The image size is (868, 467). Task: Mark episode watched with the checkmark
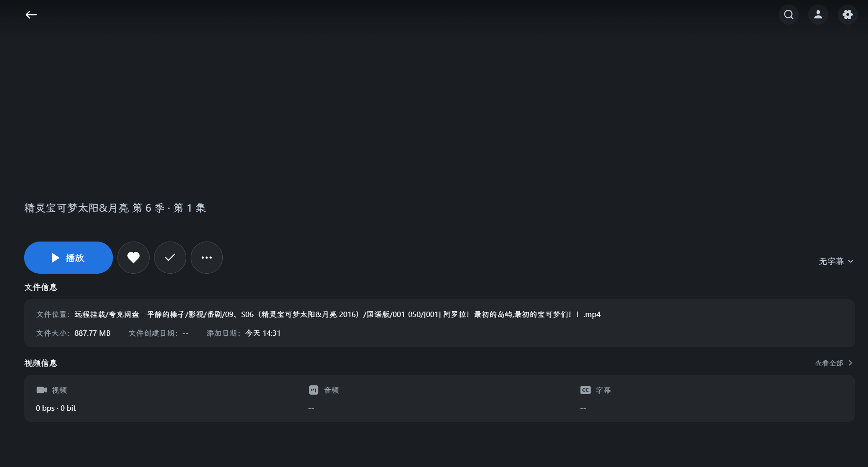point(170,258)
